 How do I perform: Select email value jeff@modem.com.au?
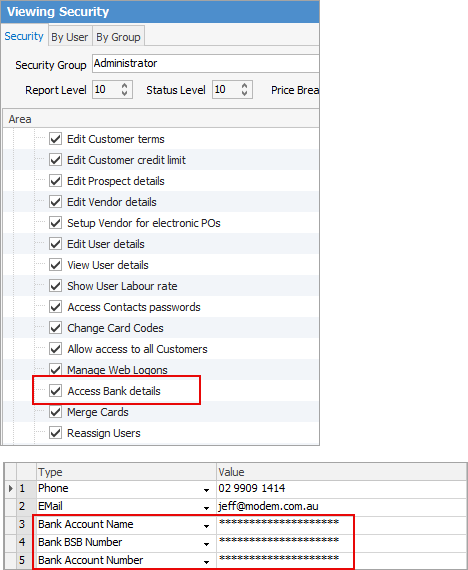pyautogui.click(x=268, y=506)
